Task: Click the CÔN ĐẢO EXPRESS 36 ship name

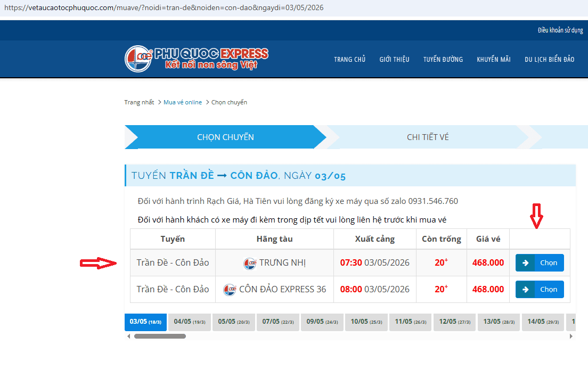Action: tap(283, 289)
